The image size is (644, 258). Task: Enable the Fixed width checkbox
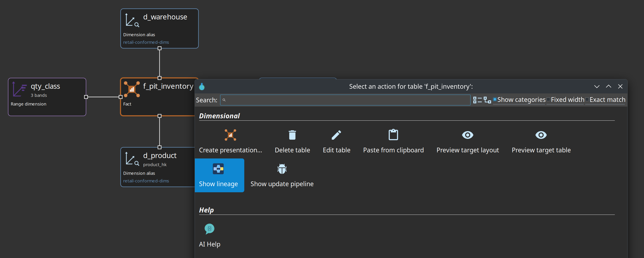548,100
